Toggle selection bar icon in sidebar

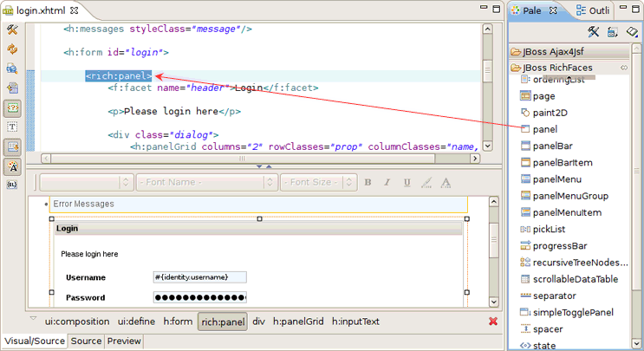click(12, 147)
